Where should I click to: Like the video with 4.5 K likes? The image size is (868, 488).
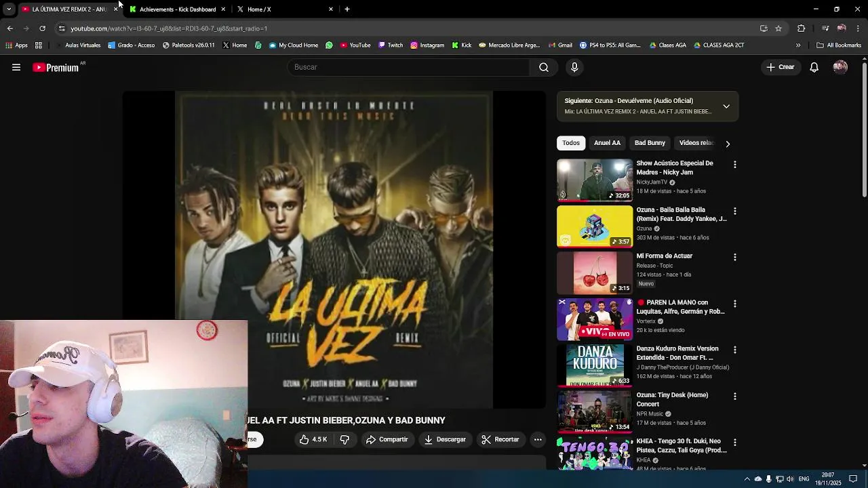(x=313, y=439)
